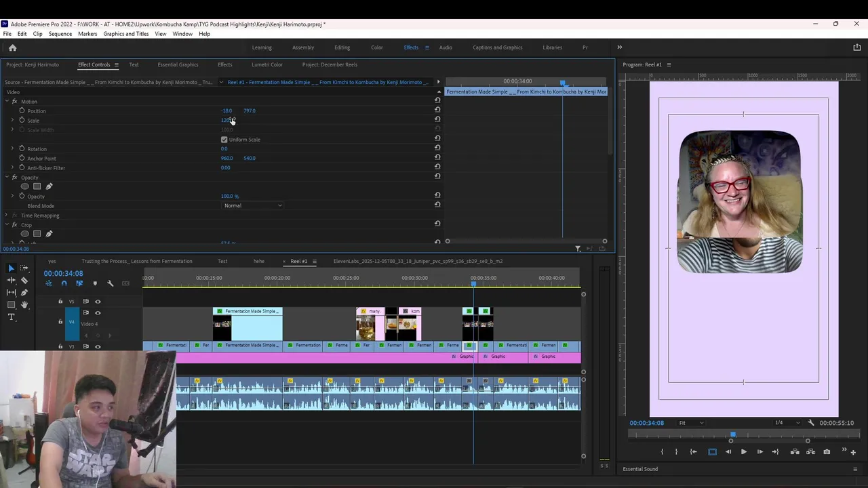
Task: Collapse the Motion effect group
Action: click(6, 102)
